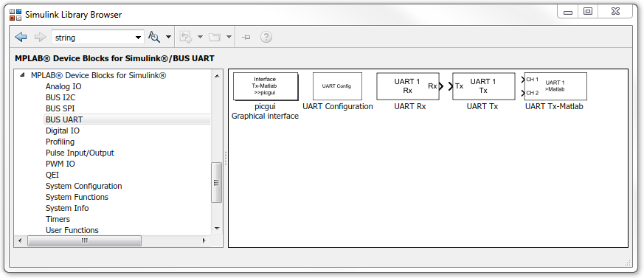Select the picgui Interface Tx-Matlab block
Viewport: 644px width, 278px height.
pyautogui.click(x=266, y=86)
